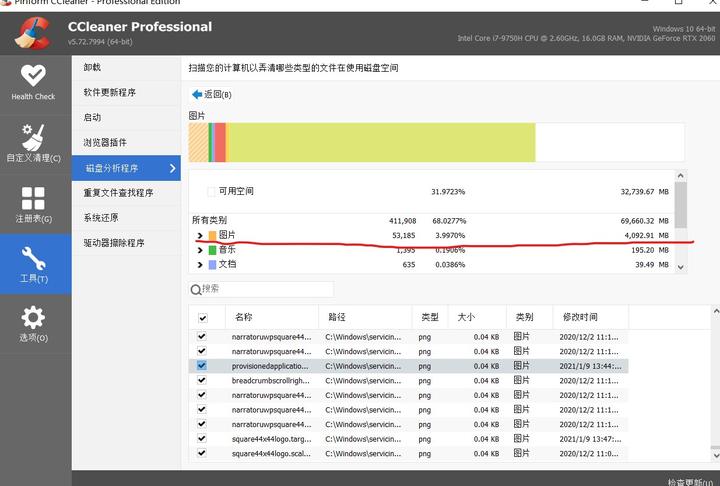720x486 pixels.
Task: Select square44x44logo.scal... file name
Action: click(x=271, y=454)
